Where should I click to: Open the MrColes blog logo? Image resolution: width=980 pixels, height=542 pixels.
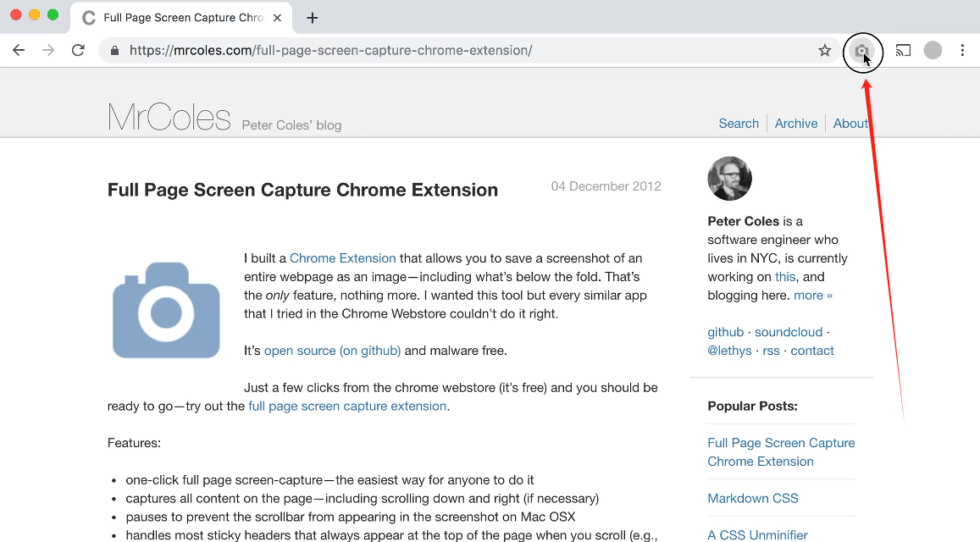(x=169, y=117)
